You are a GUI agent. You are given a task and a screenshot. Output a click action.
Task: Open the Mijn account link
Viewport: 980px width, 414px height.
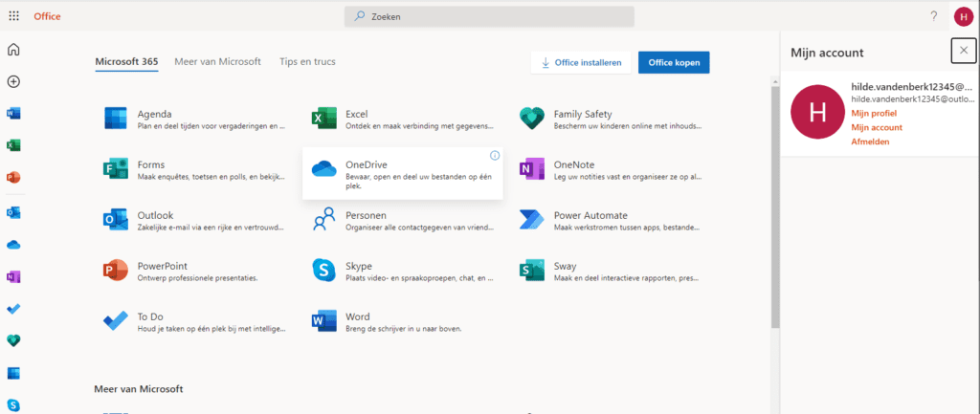coord(877,127)
